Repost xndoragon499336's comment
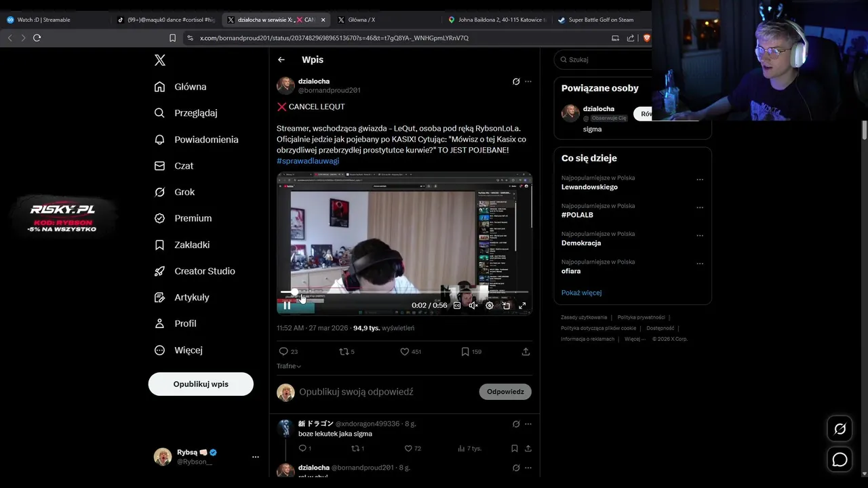 click(x=357, y=449)
